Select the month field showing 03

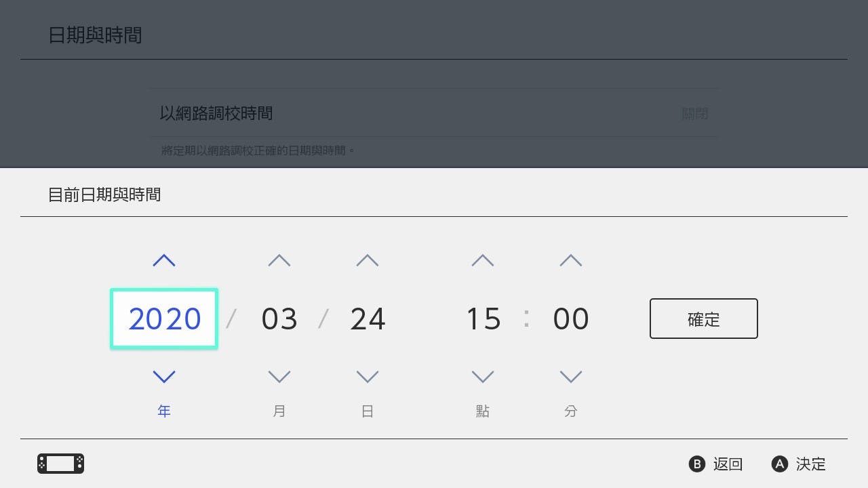point(279,319)
